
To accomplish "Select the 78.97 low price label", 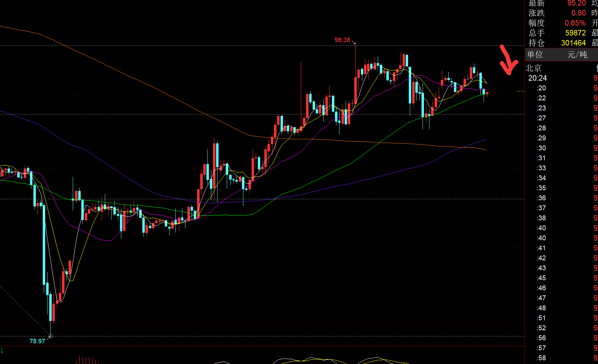I will 37,341.
